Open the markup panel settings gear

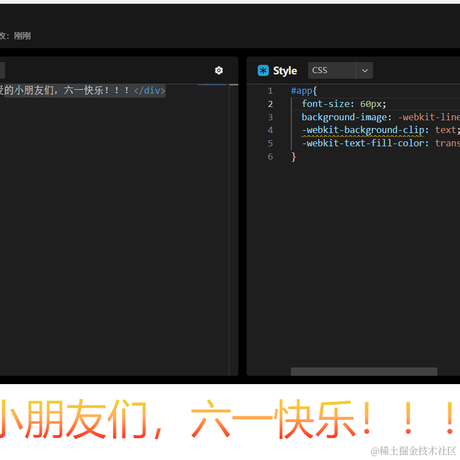tap(219, 70)
